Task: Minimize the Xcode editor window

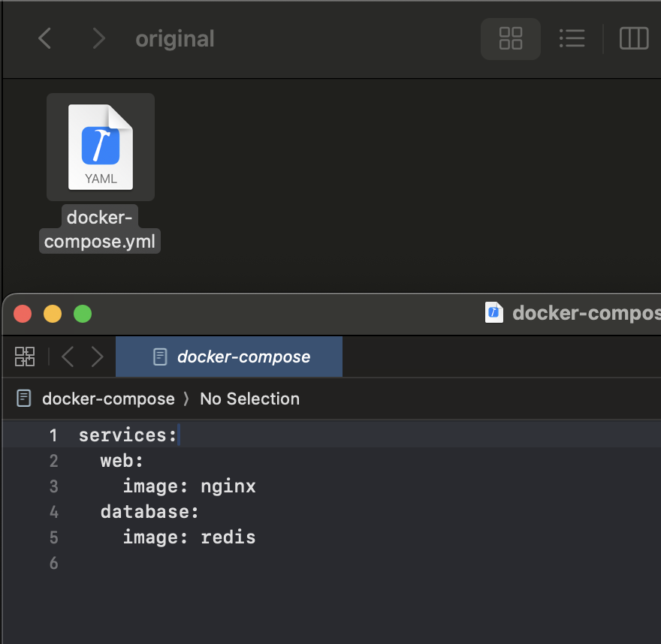Action: coord(53,314)
